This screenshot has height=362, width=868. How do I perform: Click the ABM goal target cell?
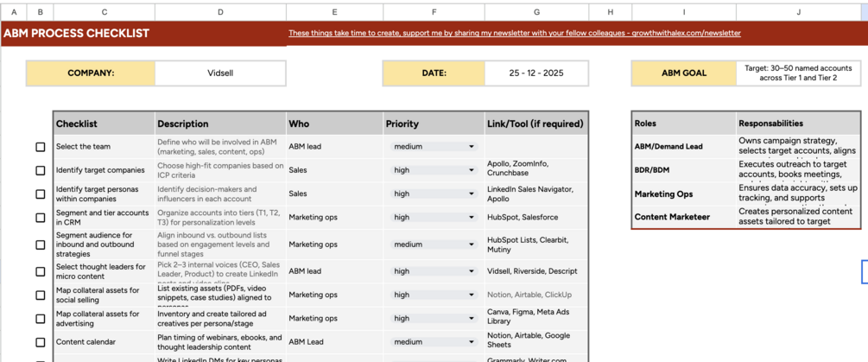tap(798, 73)
